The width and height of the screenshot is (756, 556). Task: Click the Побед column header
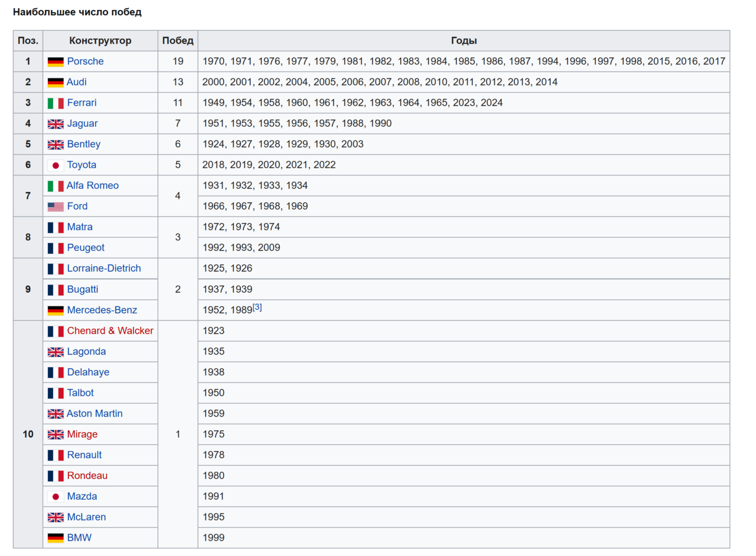click(178, 41)
